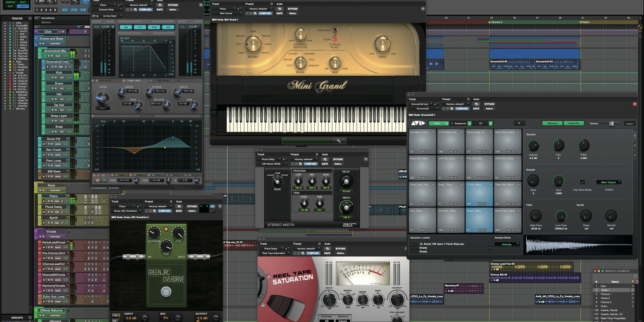The width and height of the screenshot is (644, 322).
Task: Toggle the EQUAL tuning scale button on Mini Grand
Action: pos(335,39)
